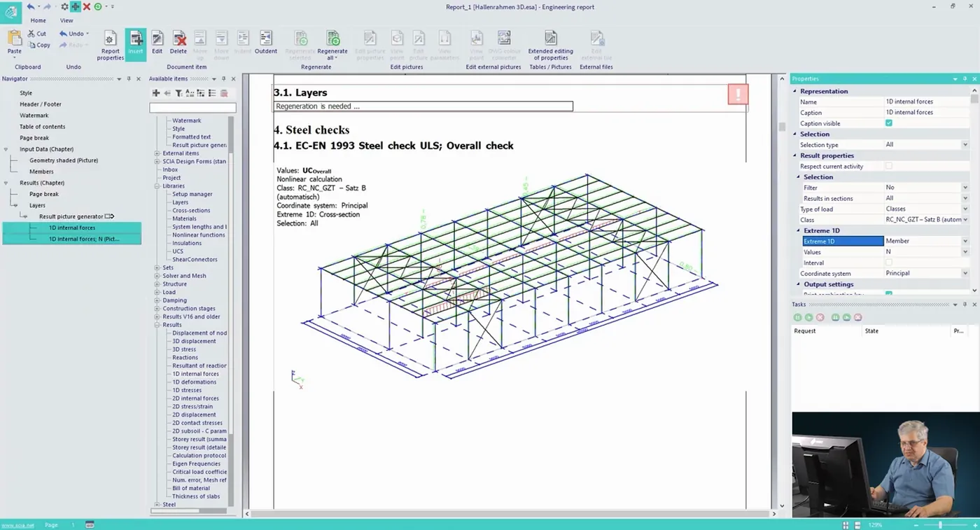
Task: Click the red exclamation warning icon
Action: click(x=738, y=95)
